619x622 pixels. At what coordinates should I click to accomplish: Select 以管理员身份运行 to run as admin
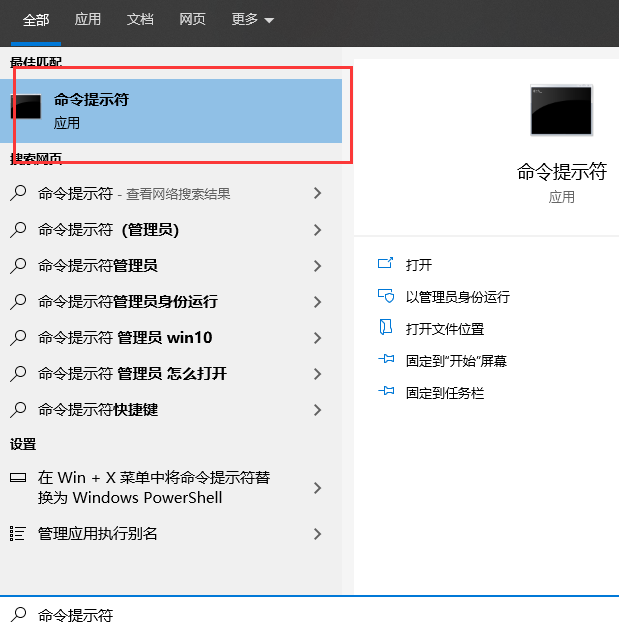click(x=457, y=297)
